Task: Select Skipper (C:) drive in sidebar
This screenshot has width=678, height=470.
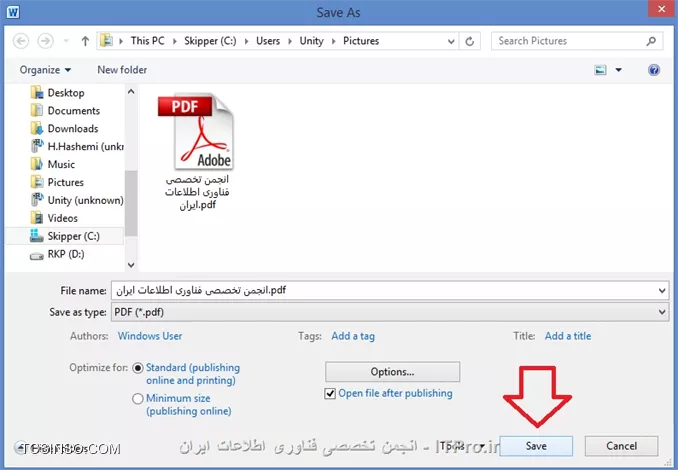Action: pos(65,236)
